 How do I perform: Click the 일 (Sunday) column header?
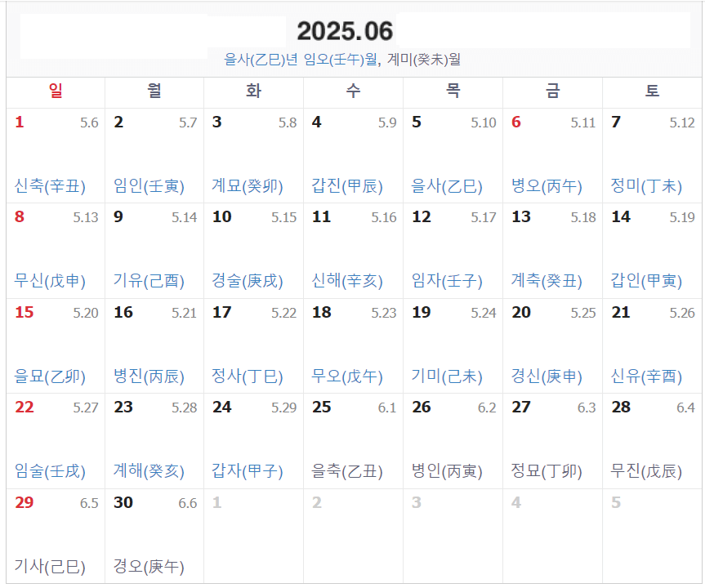56,91
